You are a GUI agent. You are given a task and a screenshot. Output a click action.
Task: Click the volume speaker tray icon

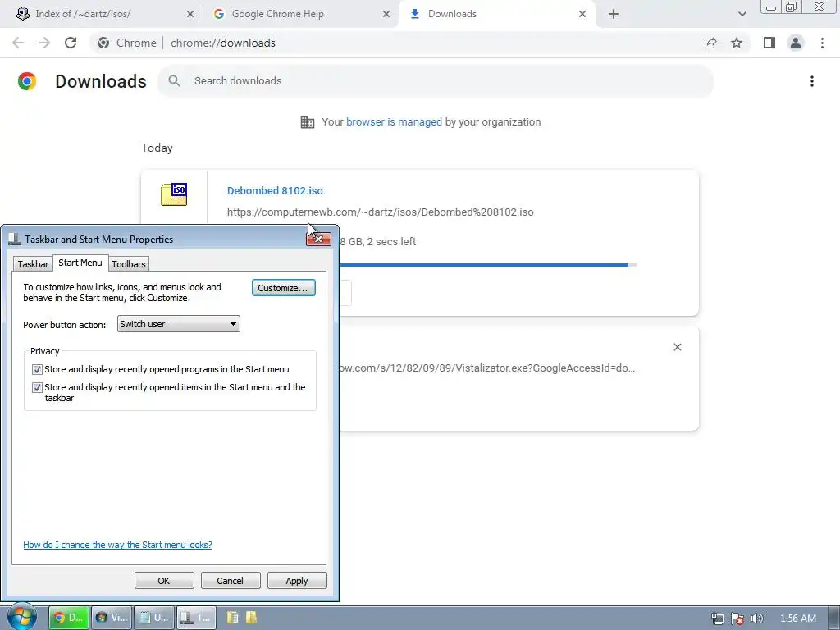coord(756,619)
